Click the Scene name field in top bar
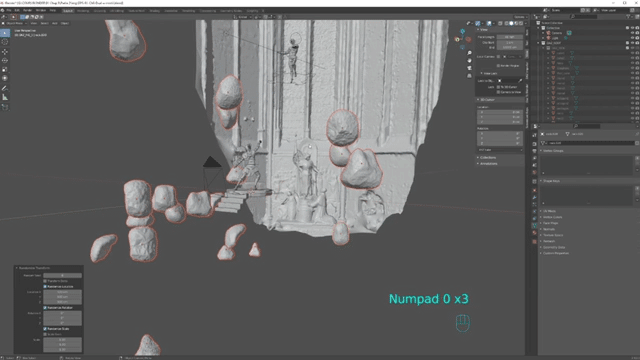 (x=565, y=10)
